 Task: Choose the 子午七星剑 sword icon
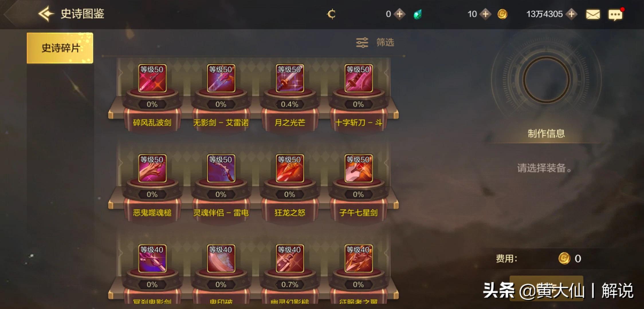click(x=358, y=168)
